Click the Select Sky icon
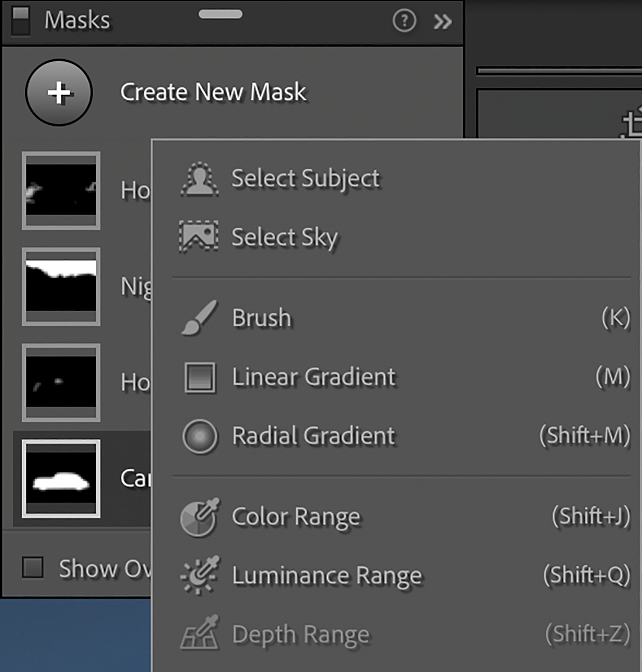Screen dimensions: 642x672 199,237
